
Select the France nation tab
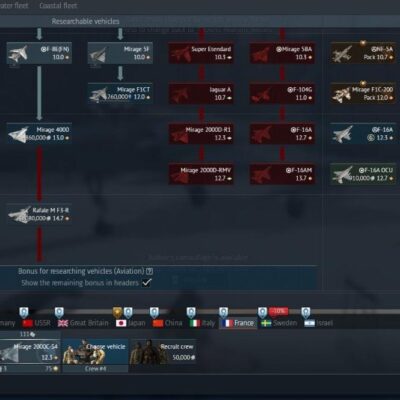[x=238, y=323]
